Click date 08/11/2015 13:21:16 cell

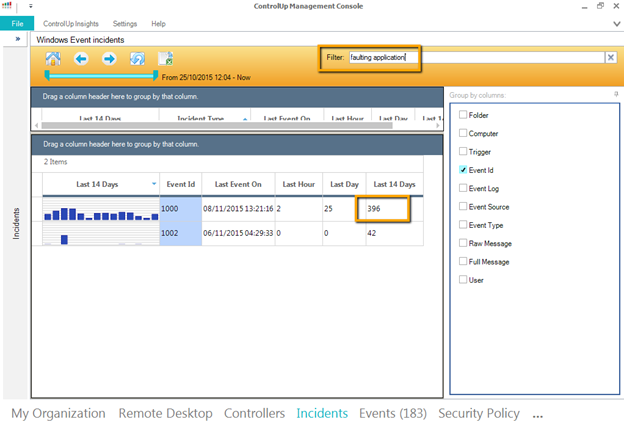(238, 209)
